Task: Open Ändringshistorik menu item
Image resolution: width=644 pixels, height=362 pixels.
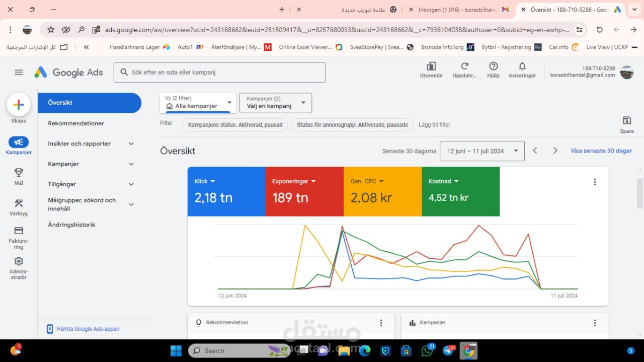Action: (x=71, y=225)
